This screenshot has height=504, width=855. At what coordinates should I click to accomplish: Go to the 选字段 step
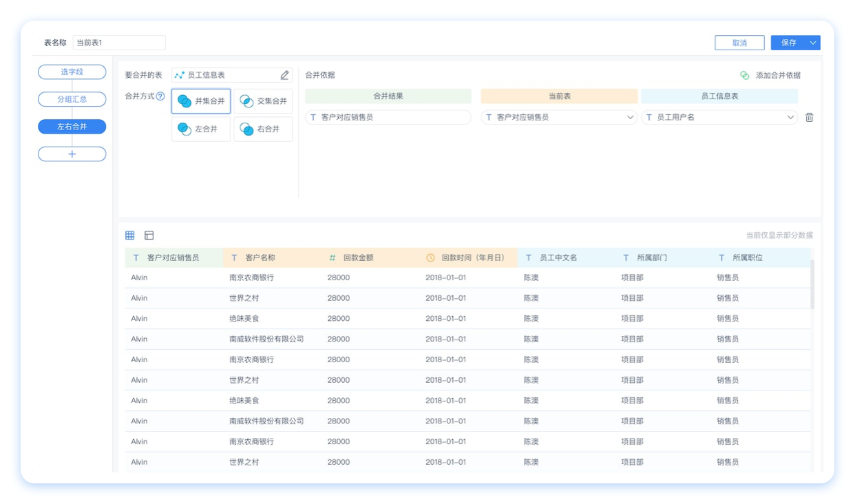(72, 72)
